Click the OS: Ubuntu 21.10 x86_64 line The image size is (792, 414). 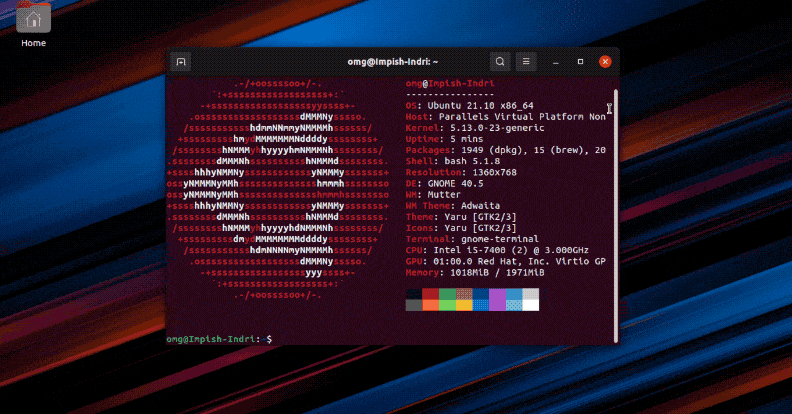tap(469, 106)
